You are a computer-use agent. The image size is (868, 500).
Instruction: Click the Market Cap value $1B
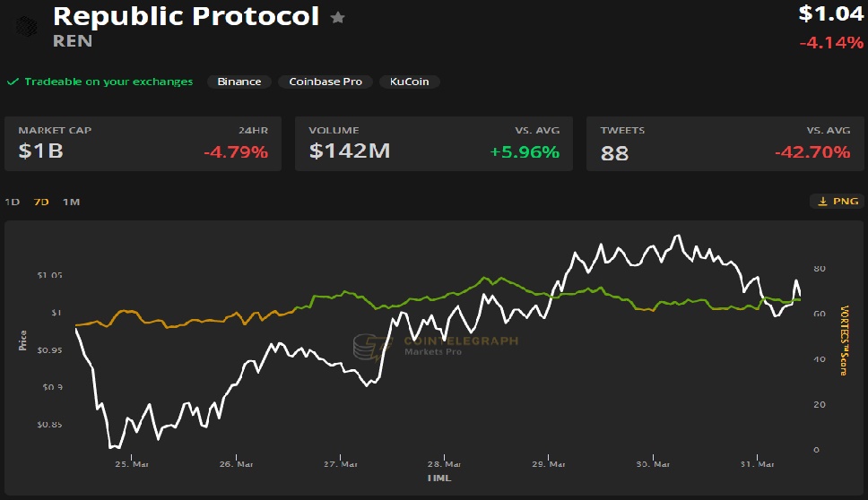(41, 151)
